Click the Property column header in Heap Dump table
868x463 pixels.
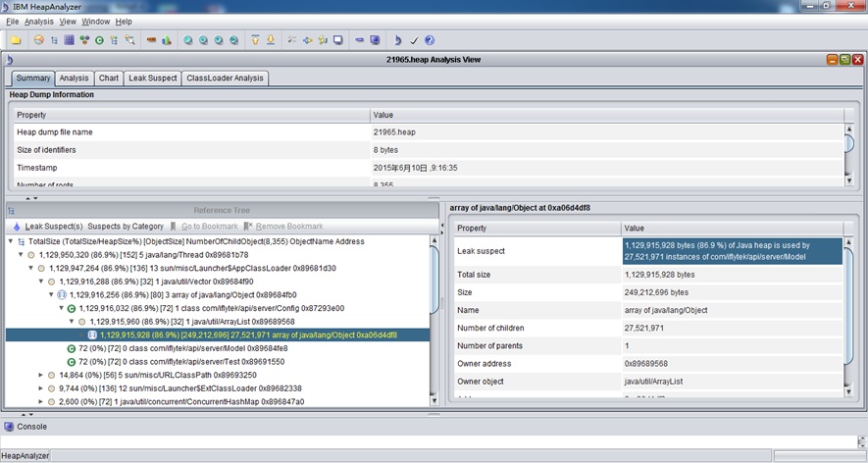[191, 115]
